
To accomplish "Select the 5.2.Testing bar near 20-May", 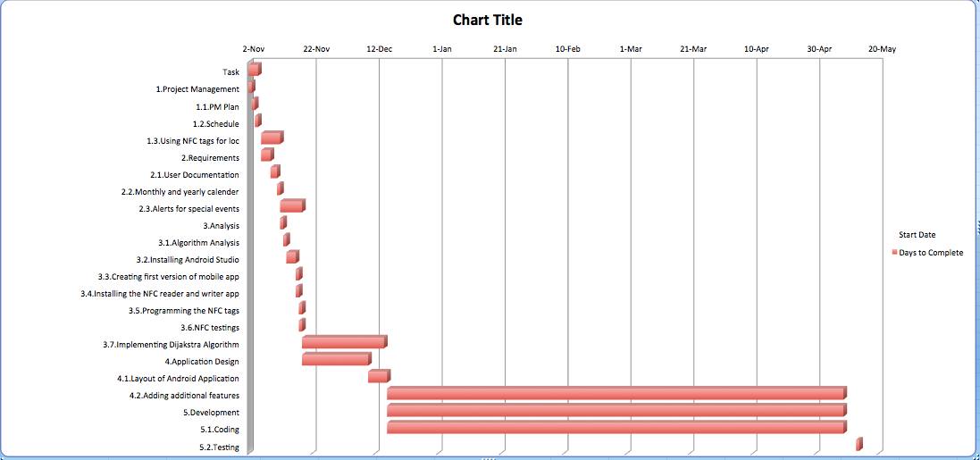I will [859, 444].
